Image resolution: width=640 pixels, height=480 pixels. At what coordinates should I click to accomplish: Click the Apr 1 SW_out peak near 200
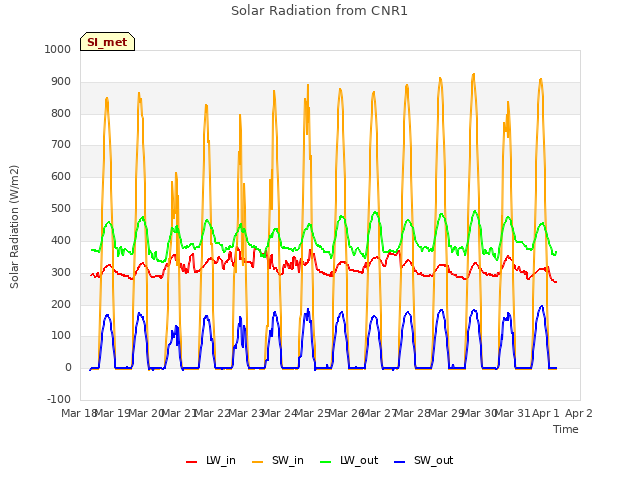point(542,306)
